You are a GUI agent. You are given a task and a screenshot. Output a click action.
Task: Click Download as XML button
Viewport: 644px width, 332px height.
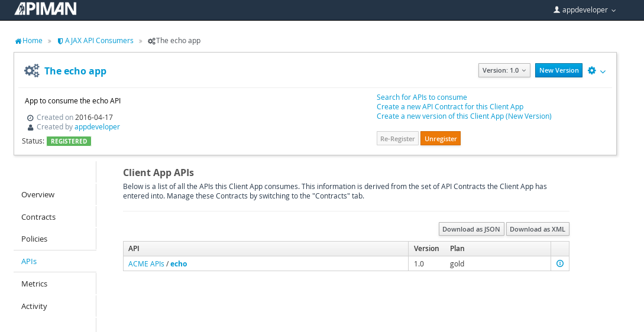(538, 229)
